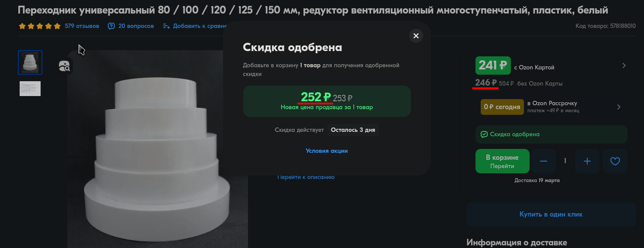
Task: Open 579 отзывов reviews link
Action: [82, 26]
